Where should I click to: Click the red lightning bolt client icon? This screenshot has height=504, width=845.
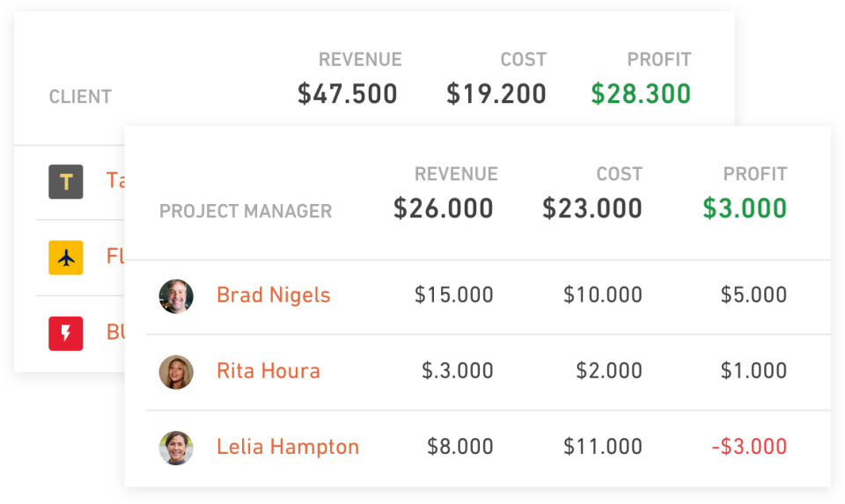click(66, 333)
